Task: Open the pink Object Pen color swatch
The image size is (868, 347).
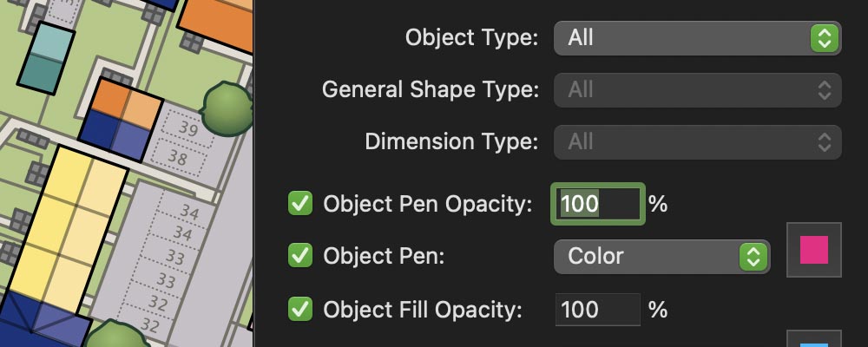Action: [813, 250]
